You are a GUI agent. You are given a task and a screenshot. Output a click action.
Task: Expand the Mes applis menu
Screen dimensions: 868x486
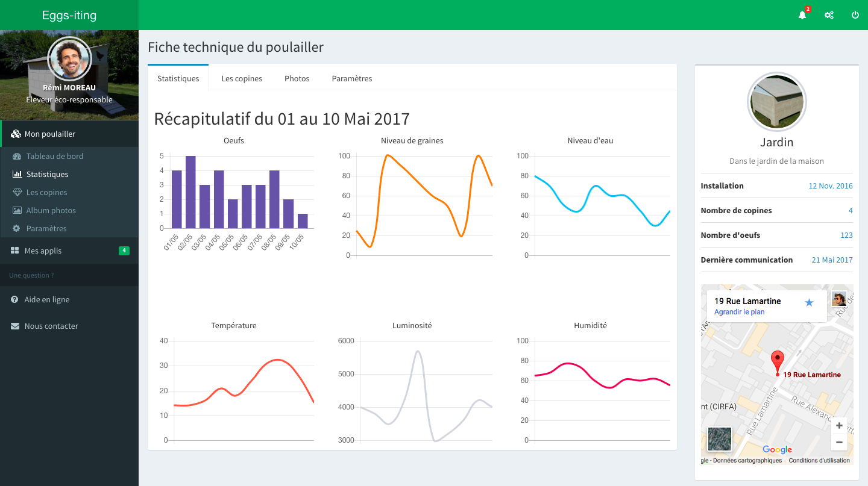click(x=43, y=251)
